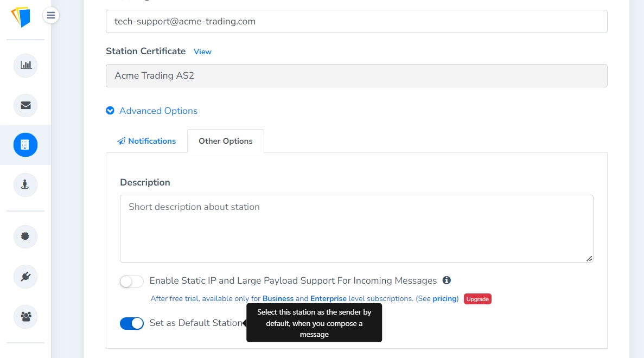Screen dimensions: 644x358
Task: Open the messages envelope icon
Action: click(x=25, y=105)
